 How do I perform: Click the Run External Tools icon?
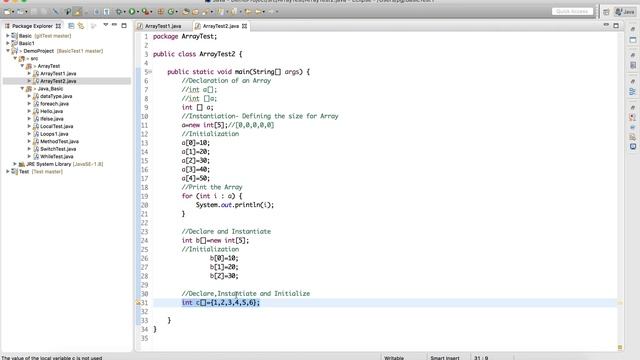pos(145,12)
